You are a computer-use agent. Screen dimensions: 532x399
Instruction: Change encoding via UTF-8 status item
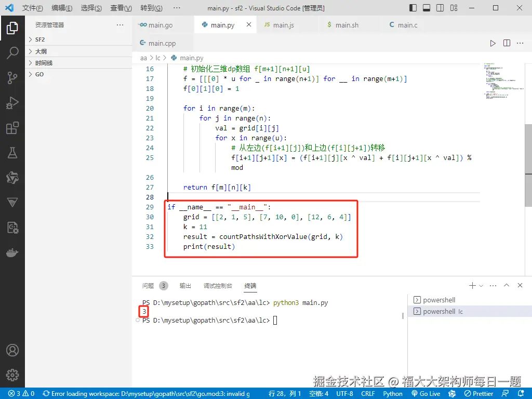point(344,394)
